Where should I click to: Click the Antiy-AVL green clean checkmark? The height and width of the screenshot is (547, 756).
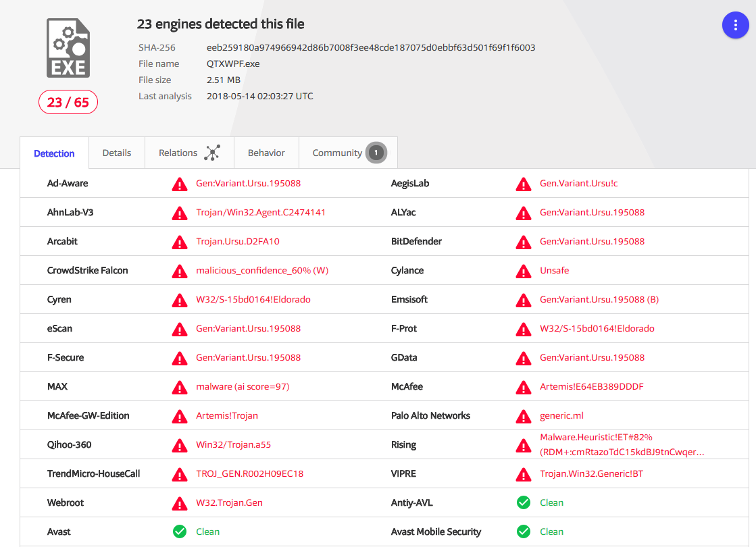(x=524, y=502)
